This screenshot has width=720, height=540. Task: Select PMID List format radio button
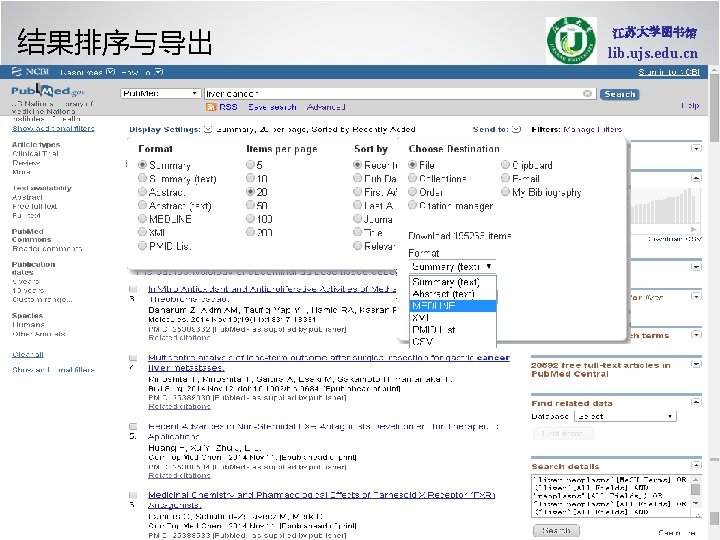(142, 246)
